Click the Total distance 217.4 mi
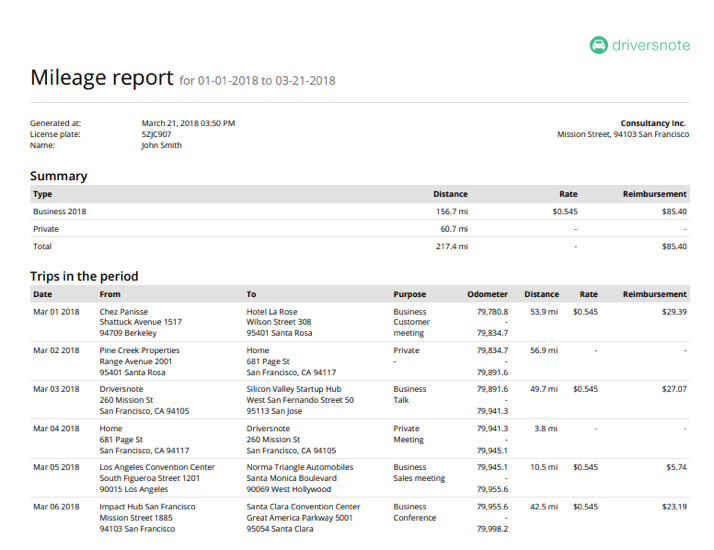The height and width of the screenshot is (550, 714). point(451,246)
